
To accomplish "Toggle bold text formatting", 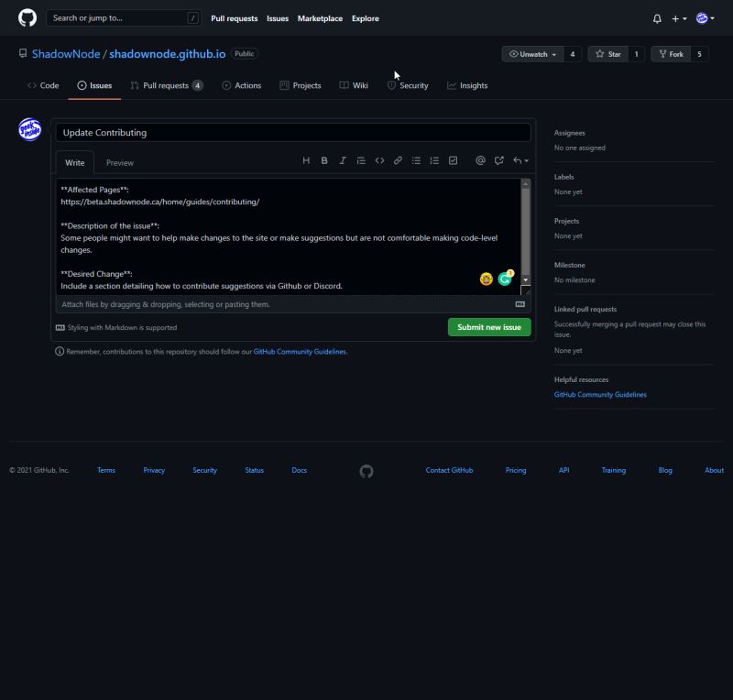I will pyautogui.click(x=324, y=160).
